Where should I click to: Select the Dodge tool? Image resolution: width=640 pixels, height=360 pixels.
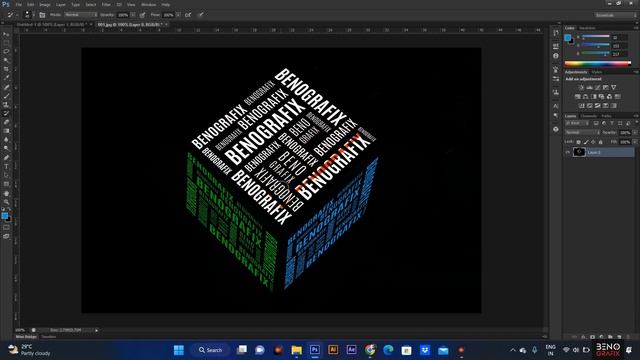[x=6, y=149]
